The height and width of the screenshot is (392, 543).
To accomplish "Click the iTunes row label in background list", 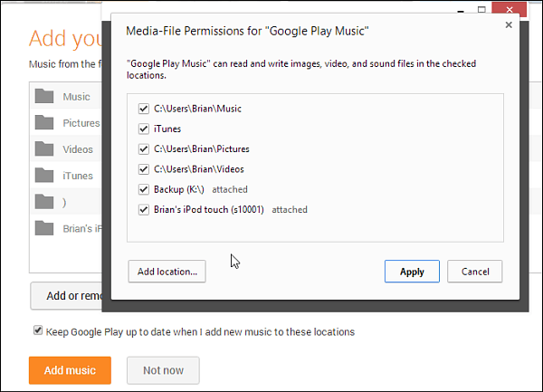I will click(78, 176).
